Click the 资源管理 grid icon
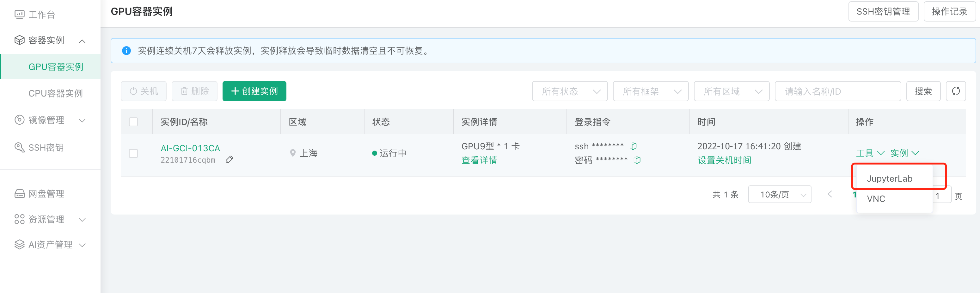 (19, 219)
